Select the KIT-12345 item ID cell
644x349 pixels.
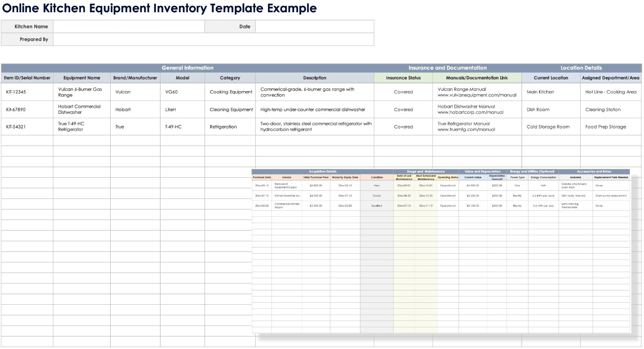coord(16,92)
